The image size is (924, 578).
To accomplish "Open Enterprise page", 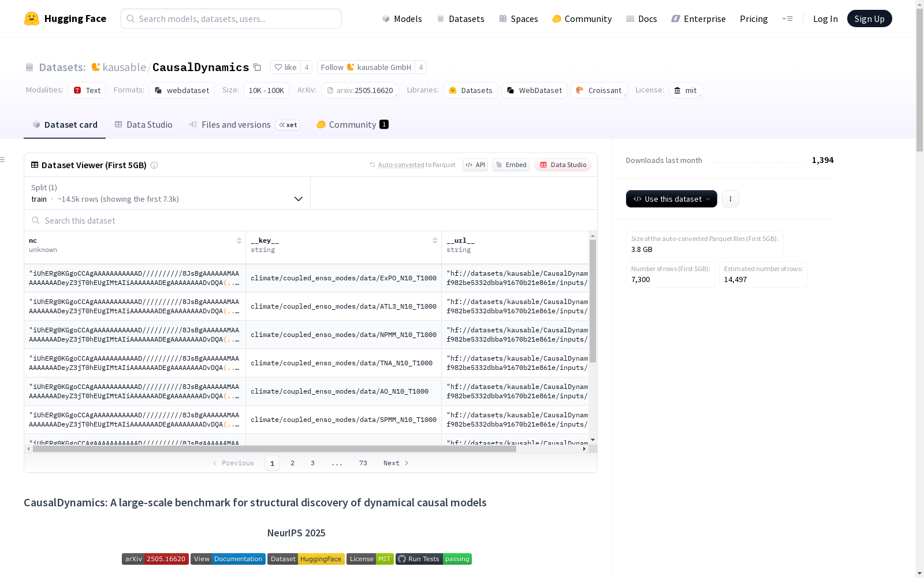I will pos(698,18).
